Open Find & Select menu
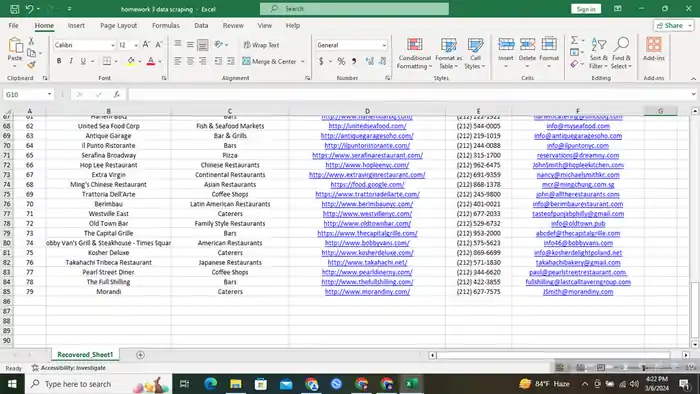The height and width of the screenshot is (394, 700). tap(621, 54)
